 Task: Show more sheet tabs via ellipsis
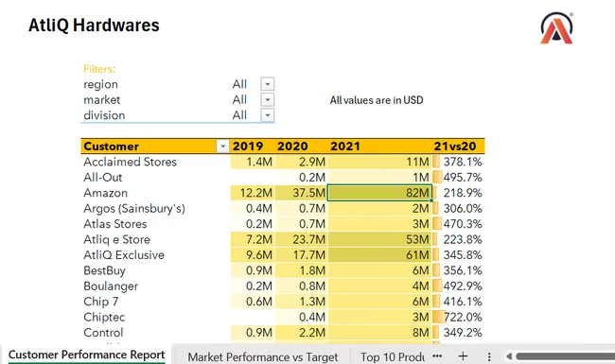437,356
